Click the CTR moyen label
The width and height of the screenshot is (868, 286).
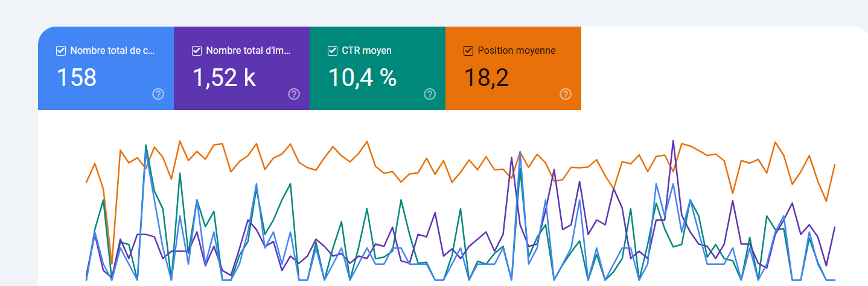[x=366, y=51]
